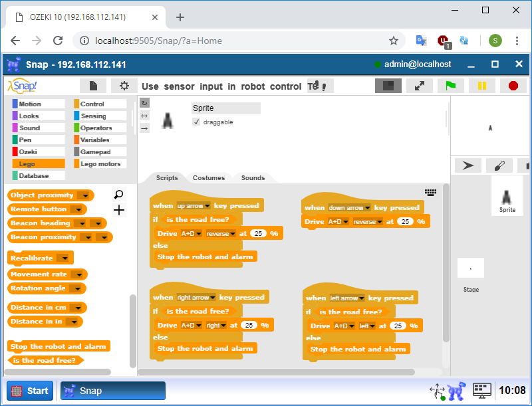Go back in the browser

point(15,41)
